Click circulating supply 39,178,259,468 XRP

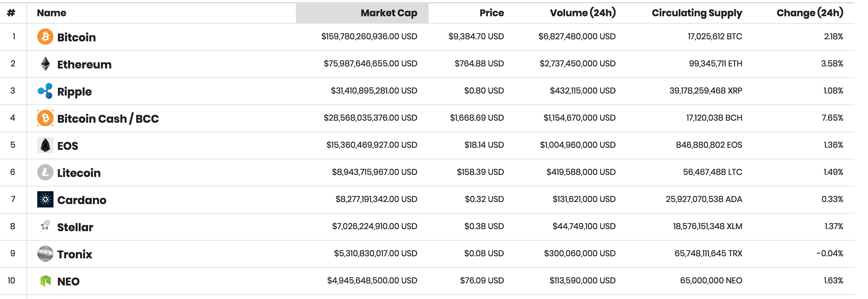coord(706,91)
